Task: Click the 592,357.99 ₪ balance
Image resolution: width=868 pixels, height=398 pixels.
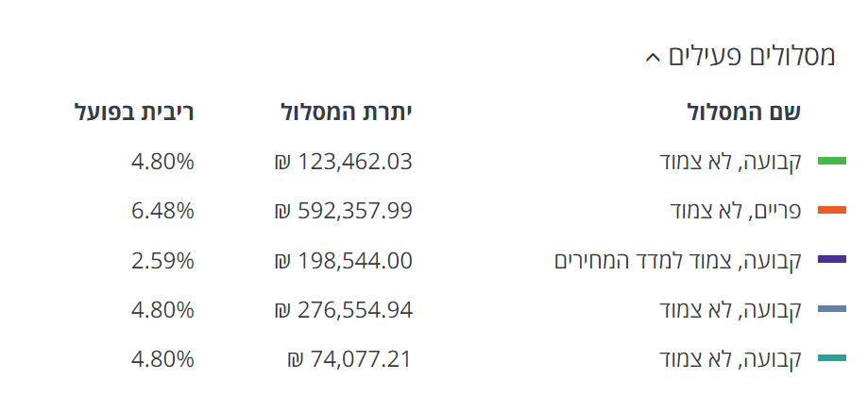Action: [x=343, y=211]
